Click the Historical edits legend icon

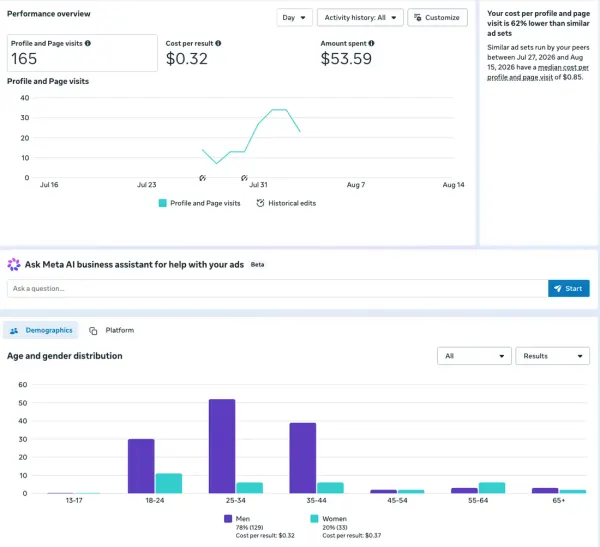[260, 203]
